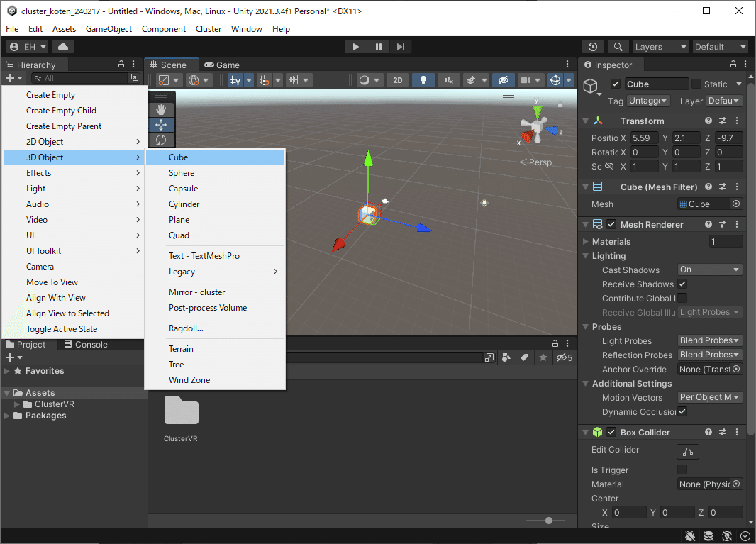Select the Hand tool in the Scene view
Viewport: 756px width, 544px height.
click(161, 110)
